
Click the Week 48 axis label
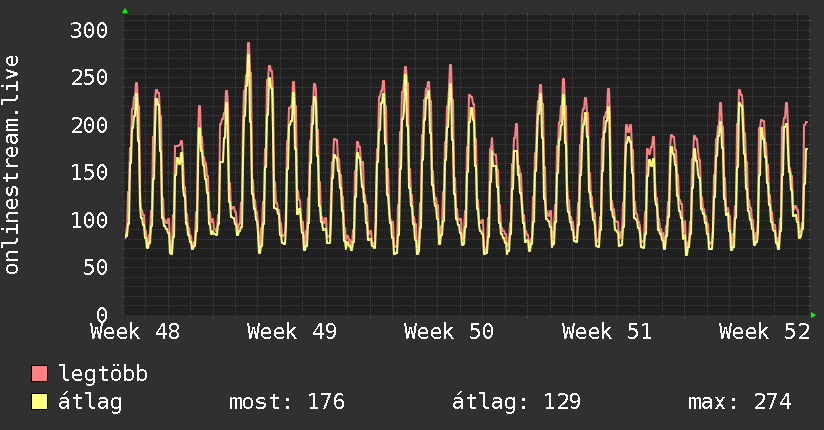pyautogui.click(x=135, y=332)
